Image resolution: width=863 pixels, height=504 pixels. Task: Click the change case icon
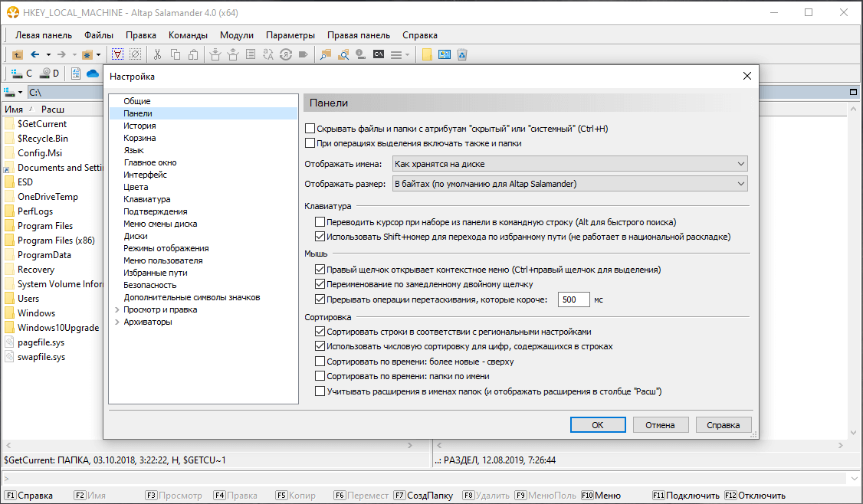pos(268,54)
